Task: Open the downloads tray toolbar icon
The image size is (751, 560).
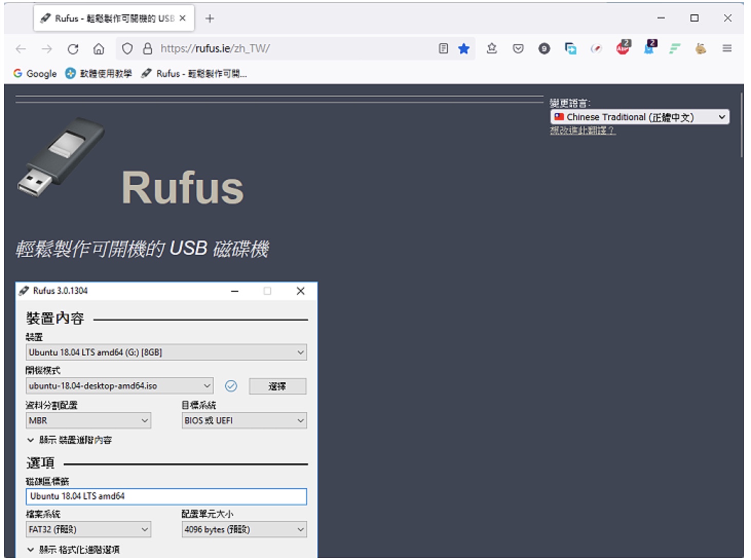Action: click(x=492, y=48)
